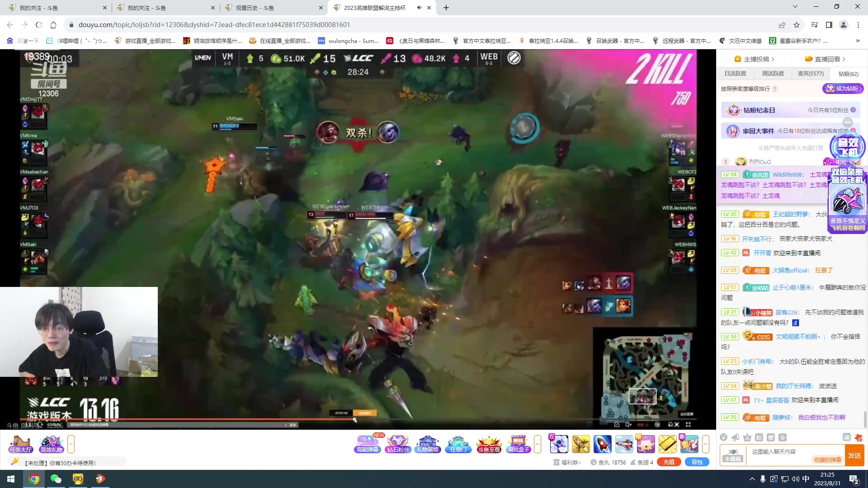Screen dimensions: 868x488
Task: Open the 音效礼物 sound gift icon
Action: [x=51, y=444]
